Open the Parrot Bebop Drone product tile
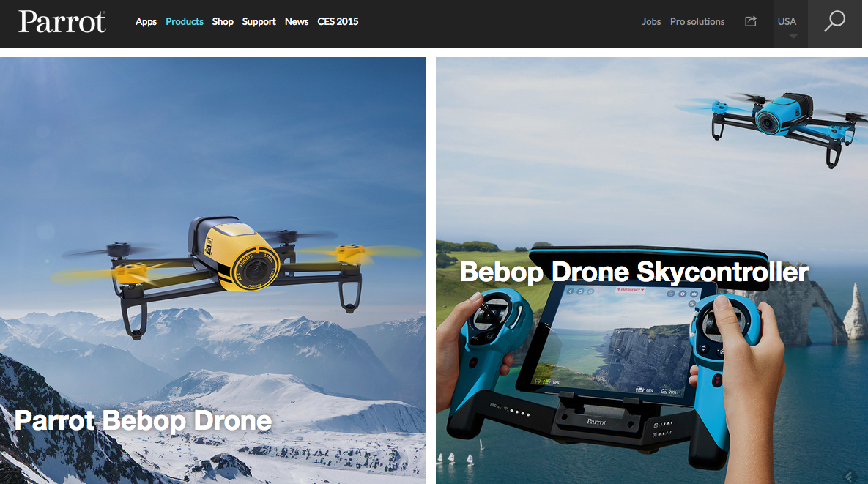Image resolution: width=868 pixels, height=484 pixels. tap(212, 271)
